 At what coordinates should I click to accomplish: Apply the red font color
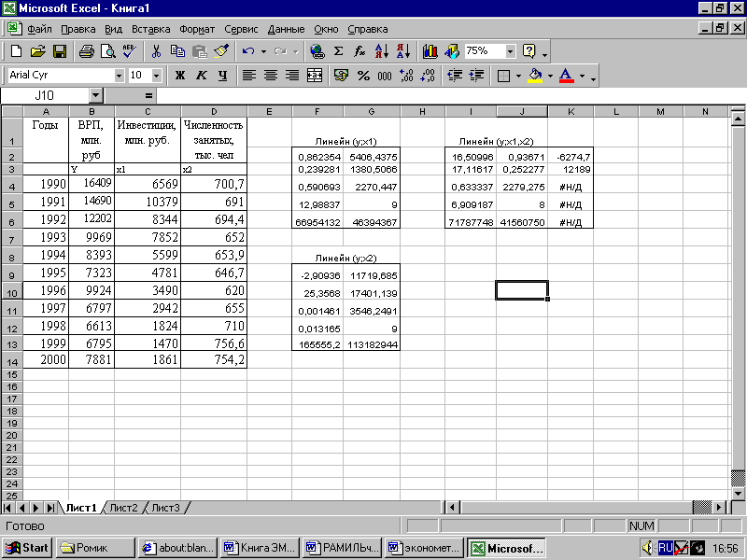pos(566,76)
